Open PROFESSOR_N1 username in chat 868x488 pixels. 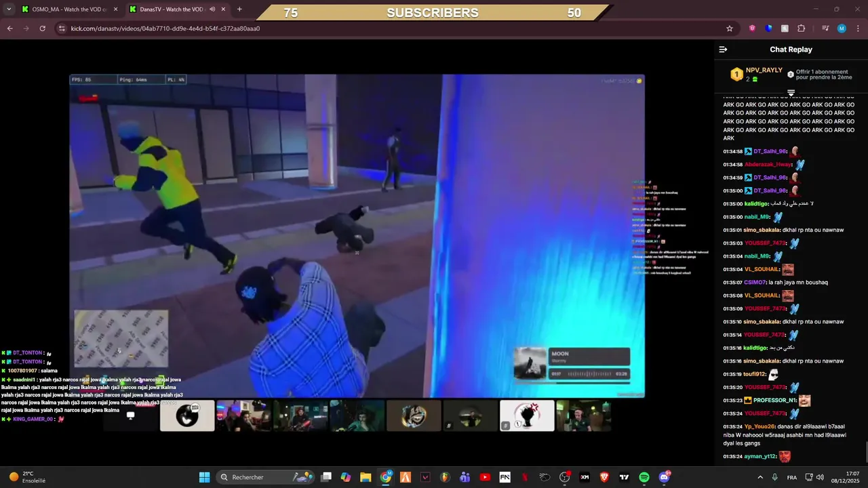[774, 401]
